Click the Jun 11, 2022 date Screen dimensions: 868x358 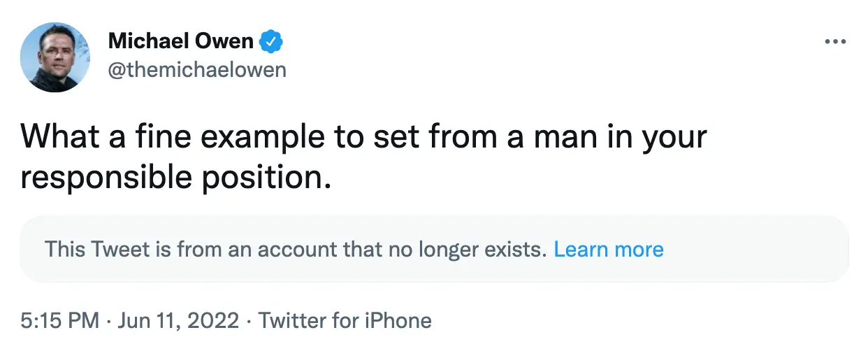click(178, 321)
